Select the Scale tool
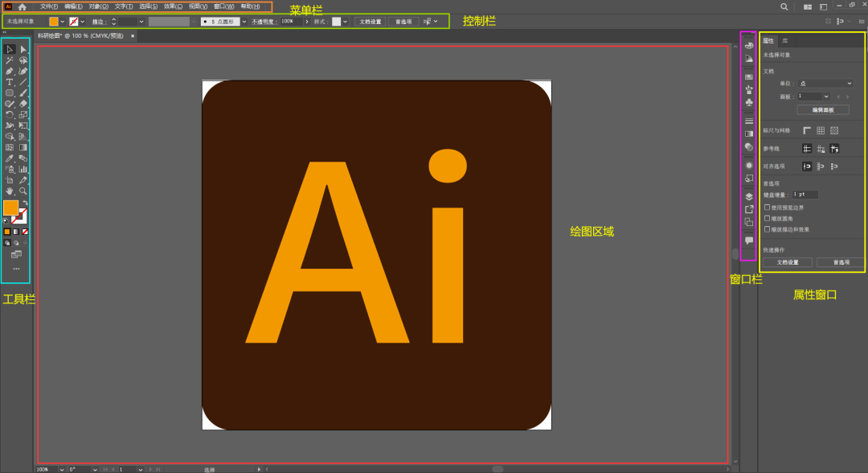This screenshot has height=473, width=868. click(23, 115)
